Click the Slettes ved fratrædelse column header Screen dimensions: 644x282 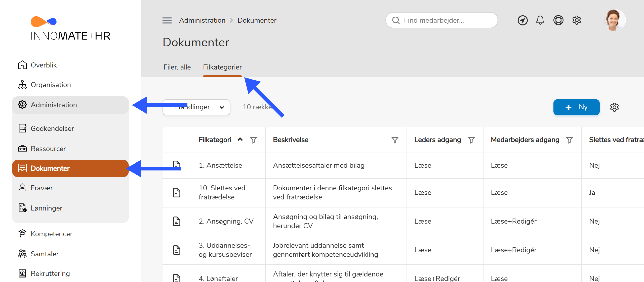tap(616, 140)
